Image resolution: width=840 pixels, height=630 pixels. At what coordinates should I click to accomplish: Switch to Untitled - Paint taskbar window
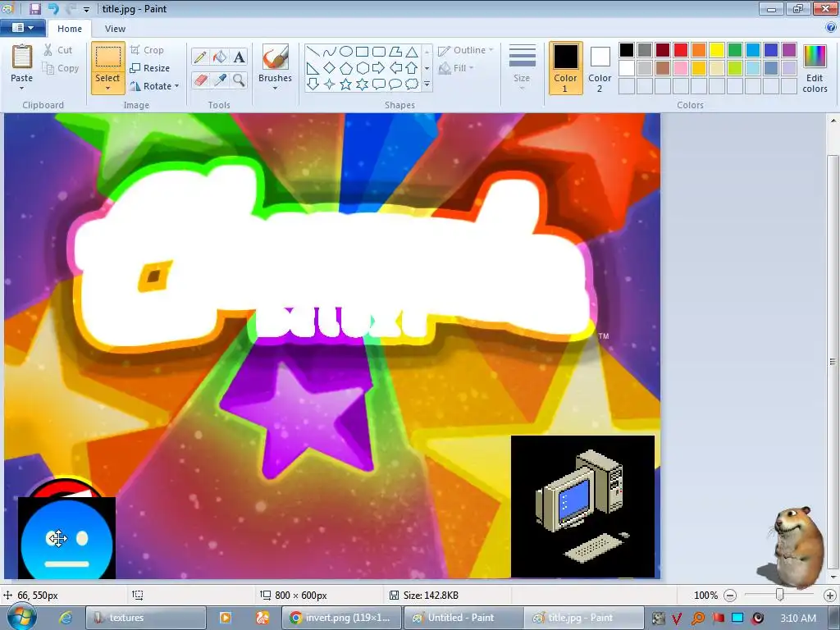(x=463, y=618)
